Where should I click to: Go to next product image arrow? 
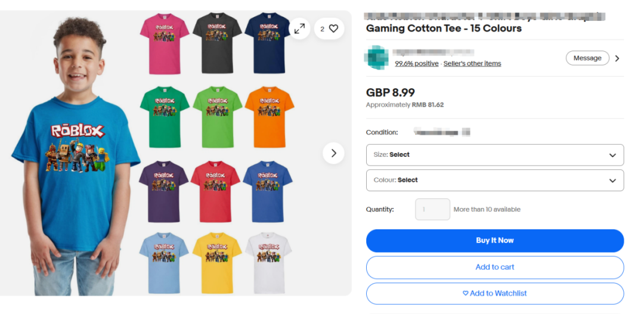333,153
